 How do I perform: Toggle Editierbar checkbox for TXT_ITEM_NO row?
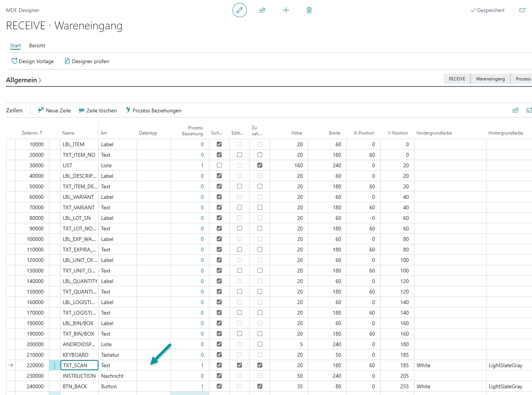tap(240, 155)
